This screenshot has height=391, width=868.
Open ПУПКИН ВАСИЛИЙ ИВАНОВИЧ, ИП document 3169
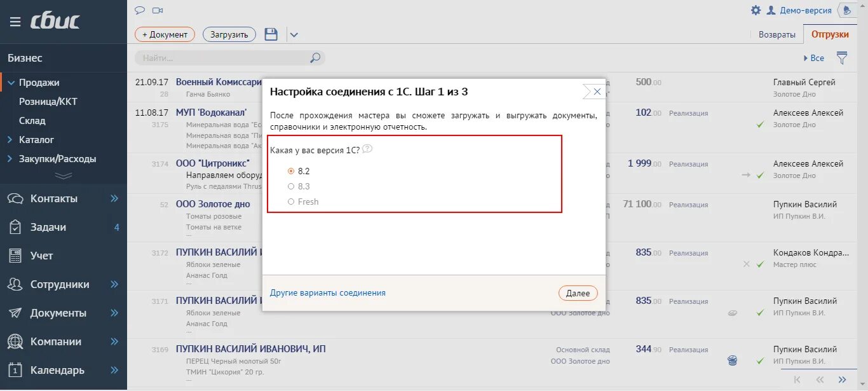tap(251, 349)
